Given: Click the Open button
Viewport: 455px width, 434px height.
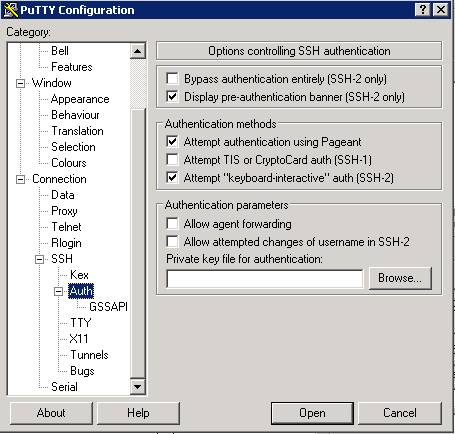Looking at the screenshot, I should [x=312, y=413].
